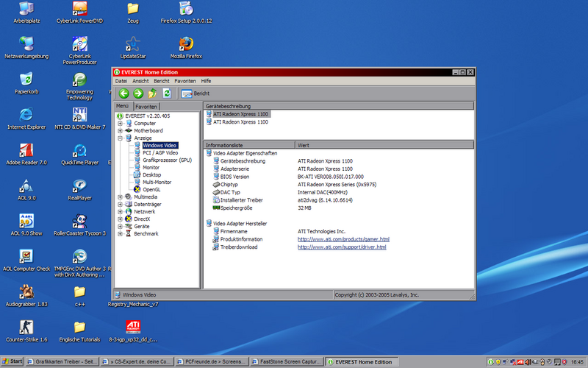Select PCI / AGP Video tree item
Viewport: 588px width, 368px height.
click(160, 153)
